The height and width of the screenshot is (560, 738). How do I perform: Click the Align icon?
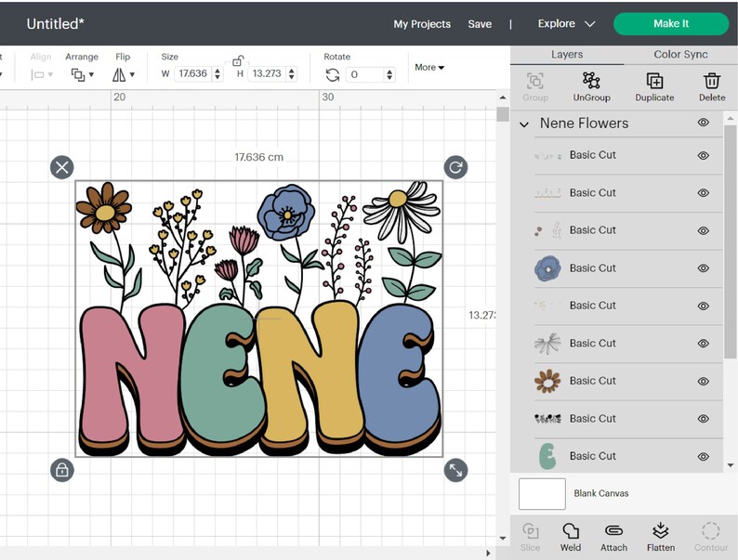point(38,74)
